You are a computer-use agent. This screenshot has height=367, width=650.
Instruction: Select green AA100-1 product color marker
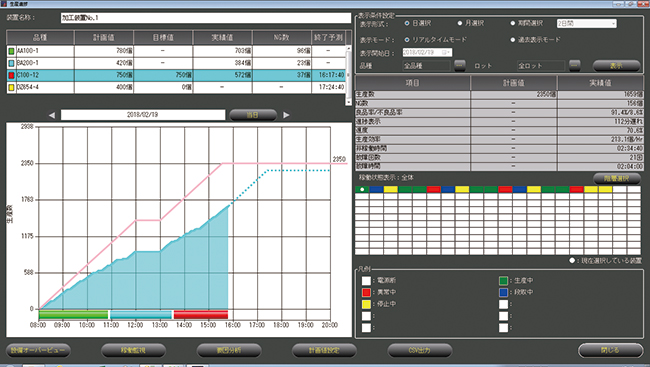[12, 51]
